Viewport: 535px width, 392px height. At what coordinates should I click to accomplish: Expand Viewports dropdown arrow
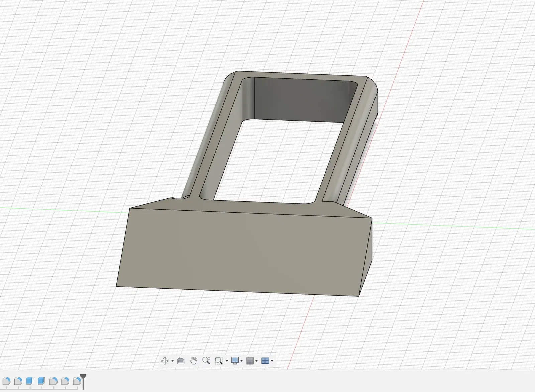tap(272, 361)
